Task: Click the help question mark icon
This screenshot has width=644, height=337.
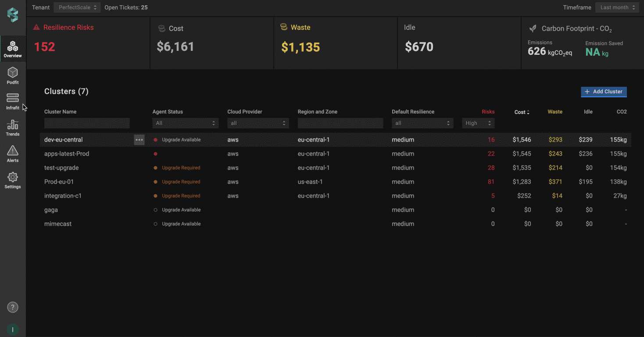Action: (x=13, y=307)
